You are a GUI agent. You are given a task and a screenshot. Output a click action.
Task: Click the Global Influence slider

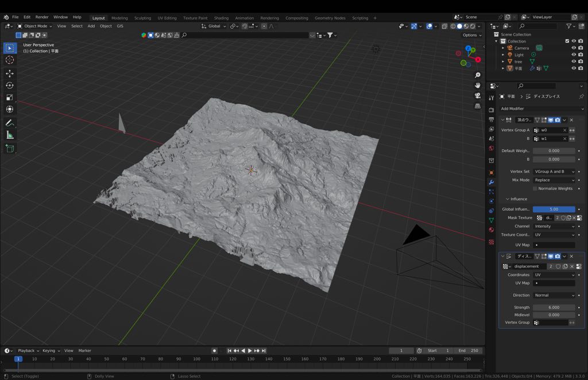pos(554,208)
